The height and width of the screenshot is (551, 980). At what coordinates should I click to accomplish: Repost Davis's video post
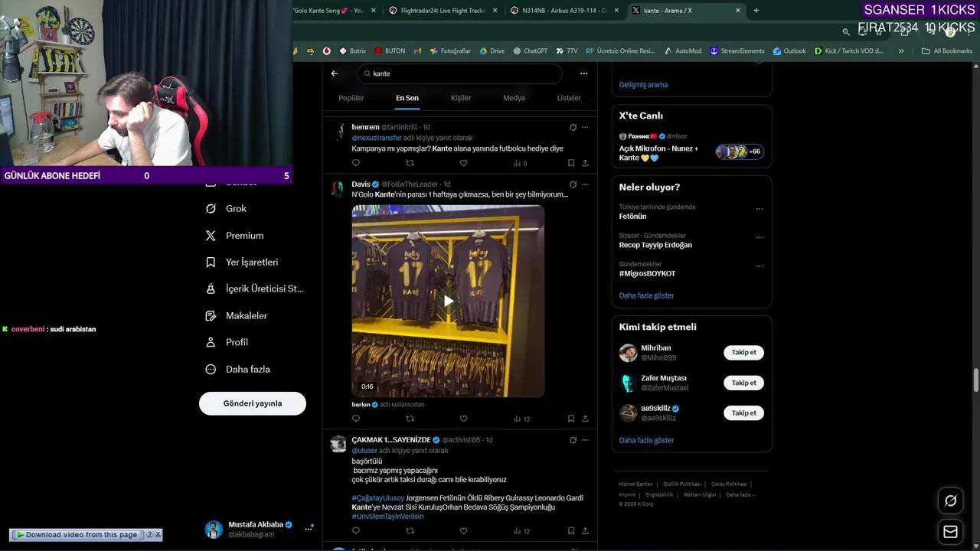point(410,419)
